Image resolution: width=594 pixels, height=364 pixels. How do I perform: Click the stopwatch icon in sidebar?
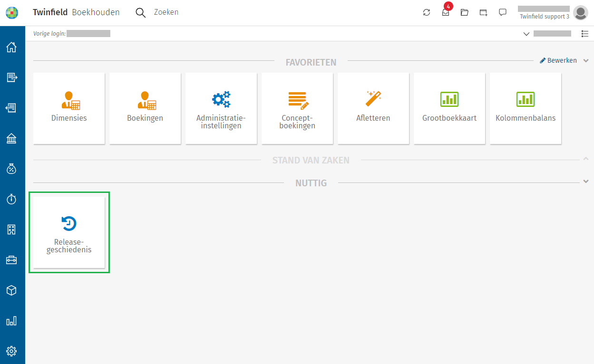pos(11,199)
